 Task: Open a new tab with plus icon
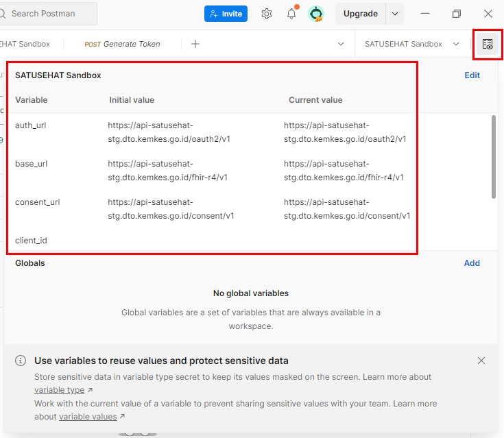195,44
